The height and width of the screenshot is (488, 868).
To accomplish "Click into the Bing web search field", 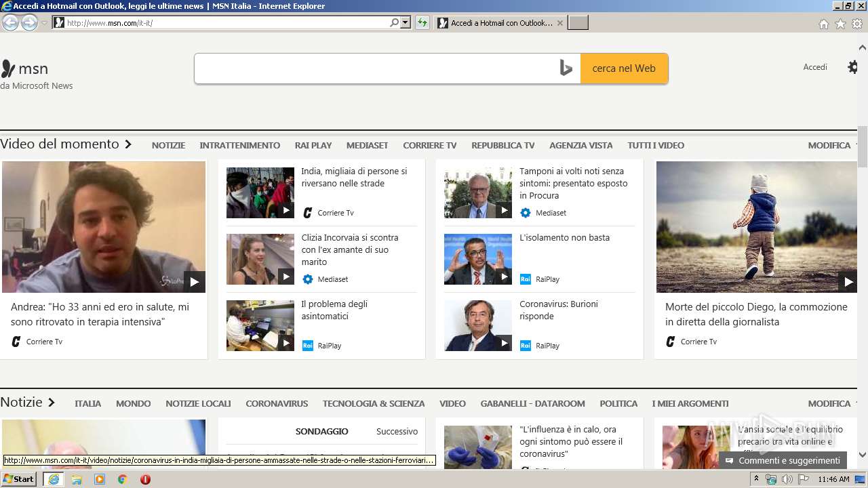I will click(x=376, y=68).
